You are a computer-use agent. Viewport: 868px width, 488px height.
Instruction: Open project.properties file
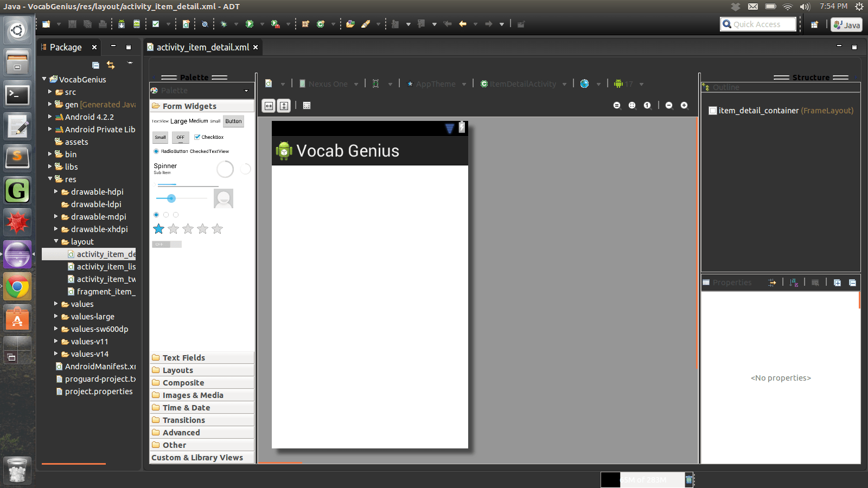pos(94,391)
